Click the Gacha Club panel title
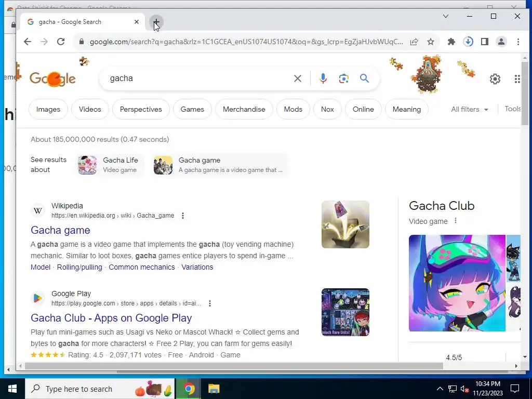This screenshot has height=399, width=532. click(442, 206)
